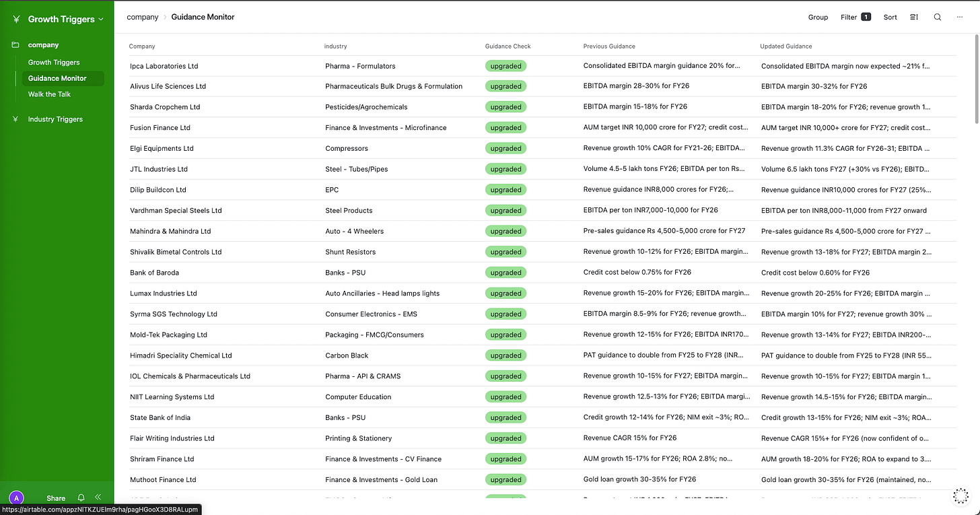Click Elgi Equipments Ltd company name
This screenshot has height=515, width=980.
162,148
